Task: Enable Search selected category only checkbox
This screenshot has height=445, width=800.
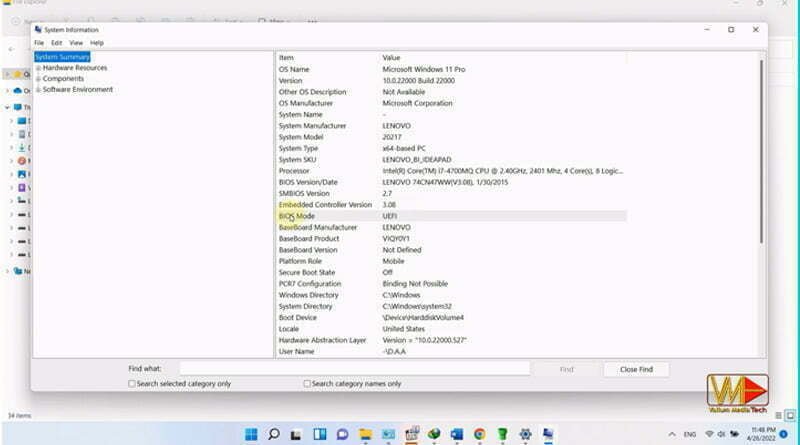Action: tap(132, 384)
